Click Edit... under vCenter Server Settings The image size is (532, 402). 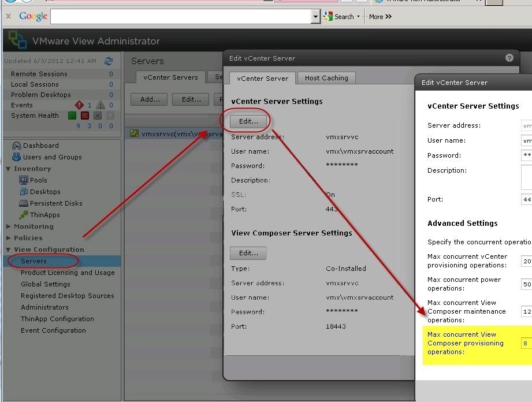pos(248,121)
